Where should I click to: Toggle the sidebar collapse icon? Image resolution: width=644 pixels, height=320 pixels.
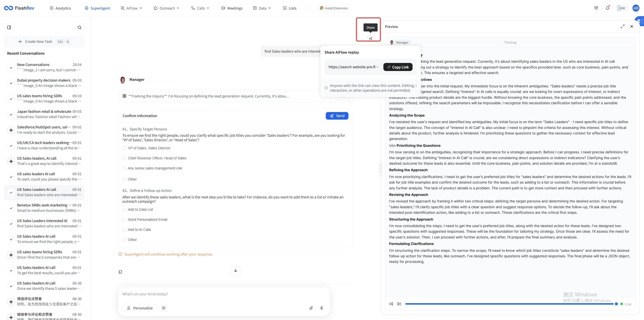9,27
